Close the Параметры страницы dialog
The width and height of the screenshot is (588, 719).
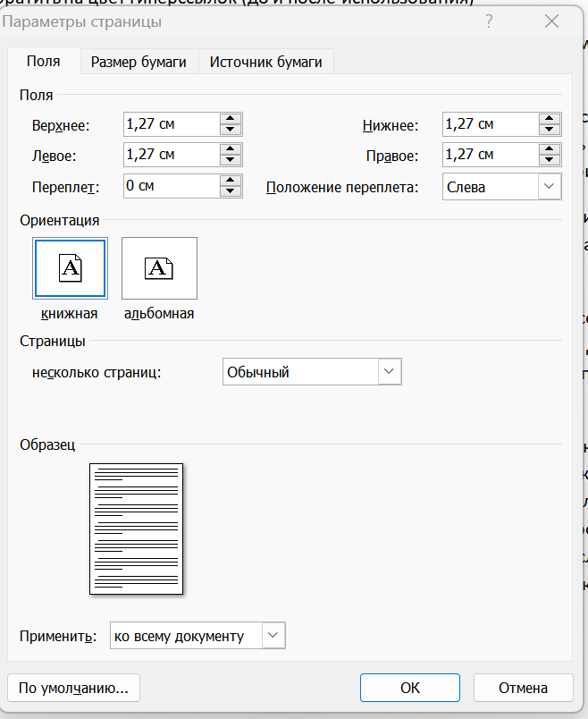pyautogui.click(x=551, y=21)
